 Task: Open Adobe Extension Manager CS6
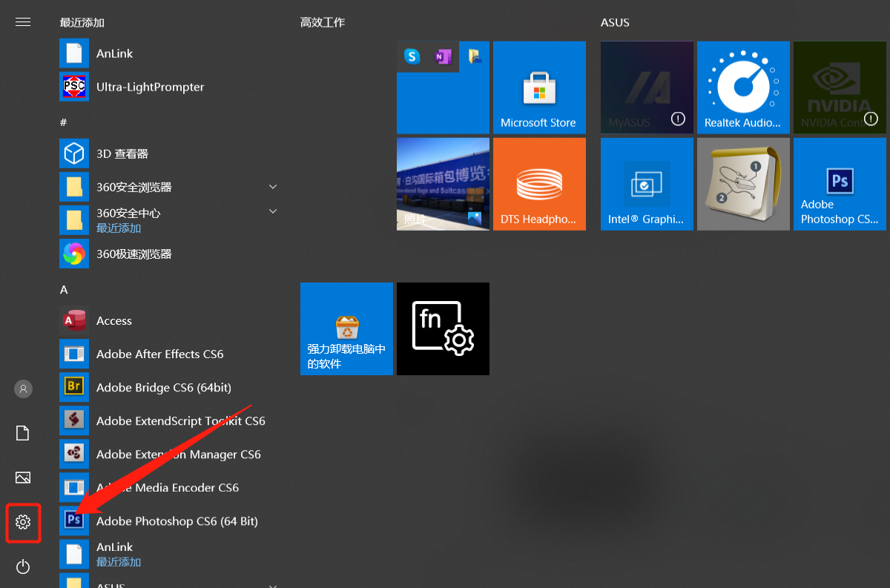pyautogui.click(x=171, y=454)
